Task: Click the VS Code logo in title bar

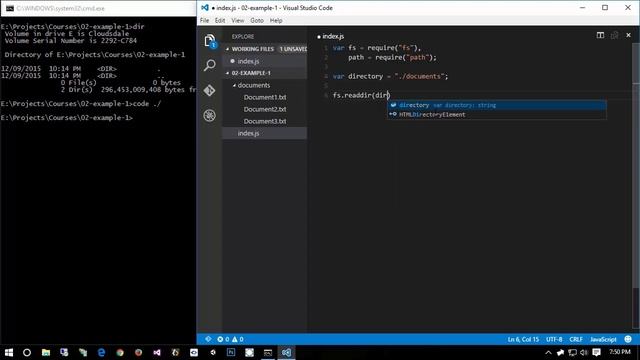Action: pos(205,8)
